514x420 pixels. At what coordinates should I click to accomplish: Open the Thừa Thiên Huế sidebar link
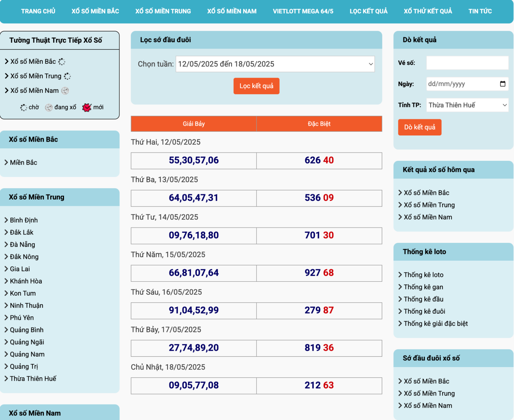(33, 379)
